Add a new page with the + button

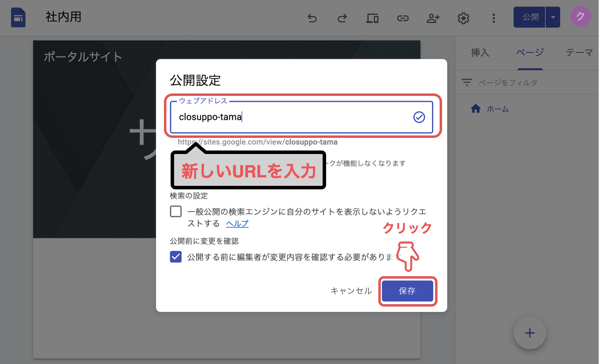(x=529, y=333)
